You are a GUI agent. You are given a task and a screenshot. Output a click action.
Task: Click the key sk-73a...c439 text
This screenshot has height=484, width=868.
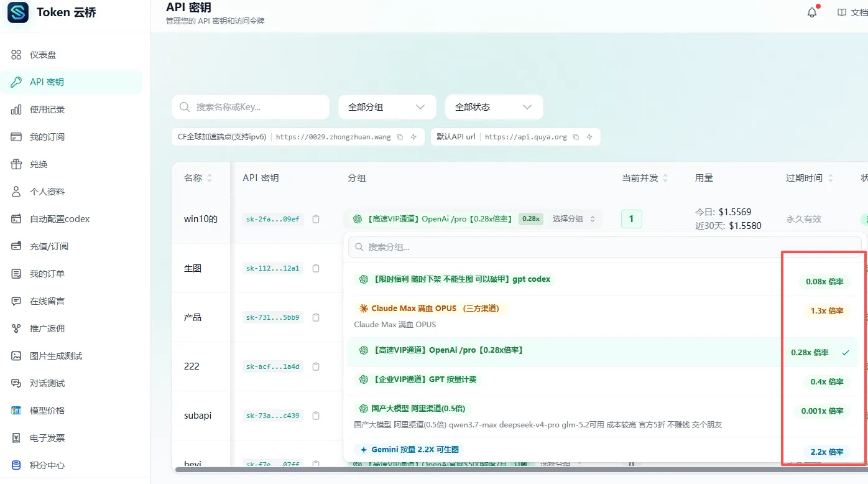[273, 416]
